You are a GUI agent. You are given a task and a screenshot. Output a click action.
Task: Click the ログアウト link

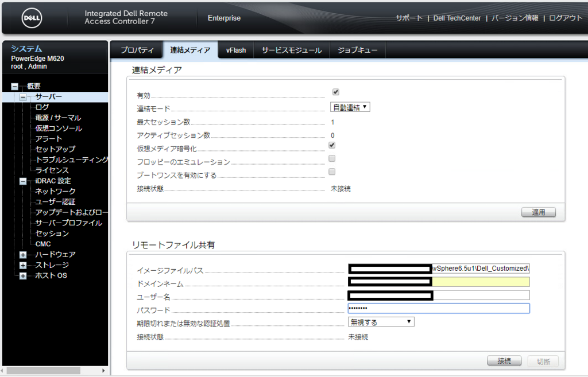[x=565, y=18]
